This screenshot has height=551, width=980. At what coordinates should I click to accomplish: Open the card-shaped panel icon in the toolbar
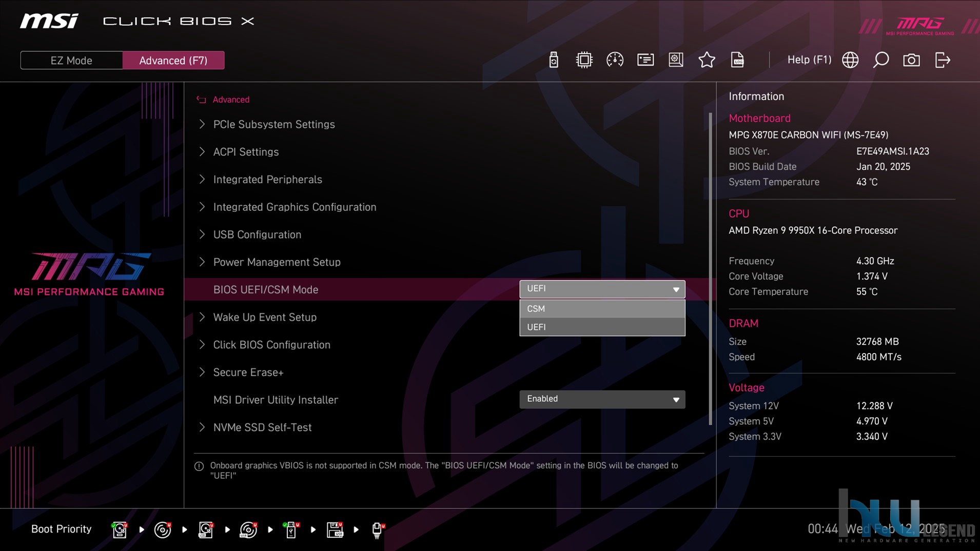[x=645, y=60]
